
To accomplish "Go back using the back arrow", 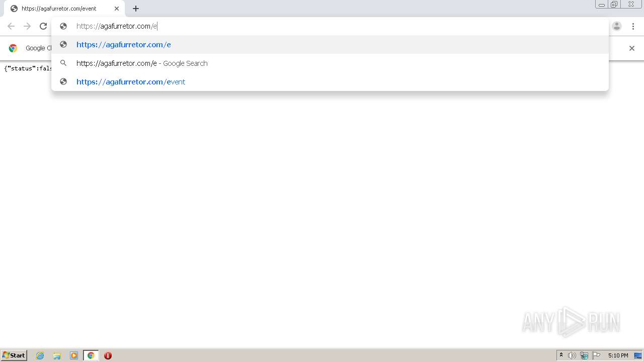I will [x=11, y=26].
